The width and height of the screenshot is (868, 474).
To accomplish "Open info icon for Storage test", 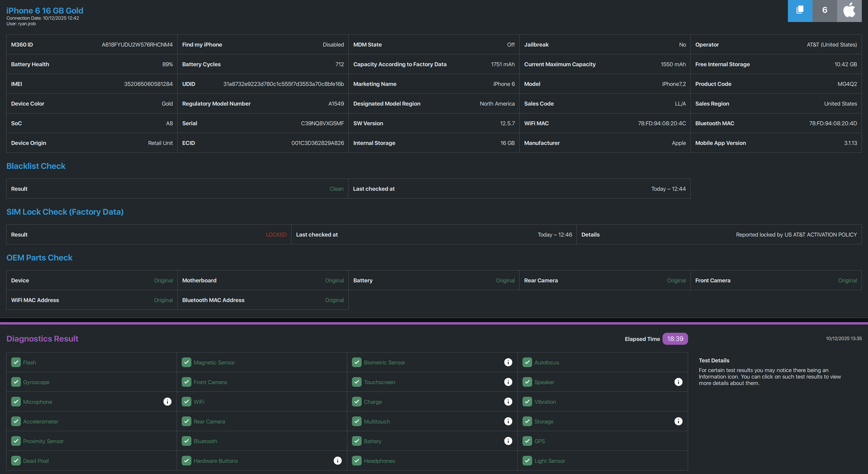I will pos(678,421).
